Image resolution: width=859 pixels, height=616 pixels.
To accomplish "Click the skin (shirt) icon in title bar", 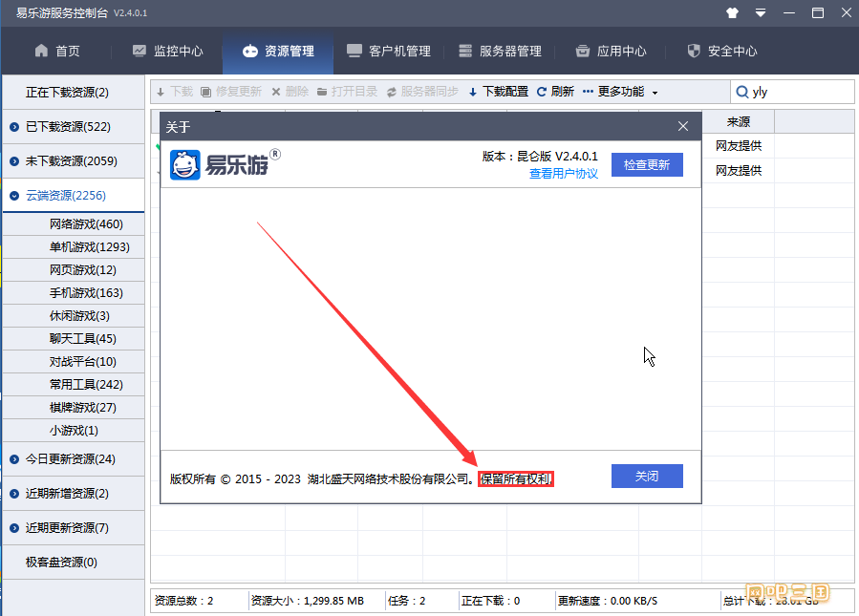I will (x=733, y=13).
